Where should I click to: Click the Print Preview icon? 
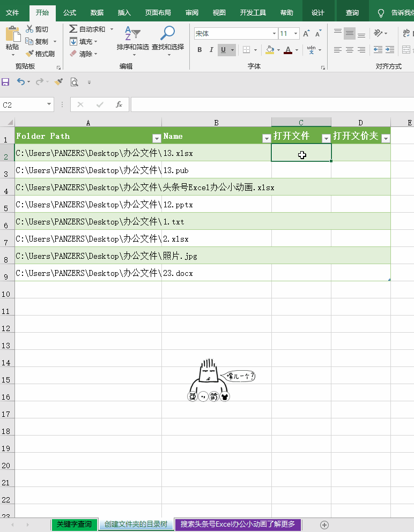coord(74,82)
